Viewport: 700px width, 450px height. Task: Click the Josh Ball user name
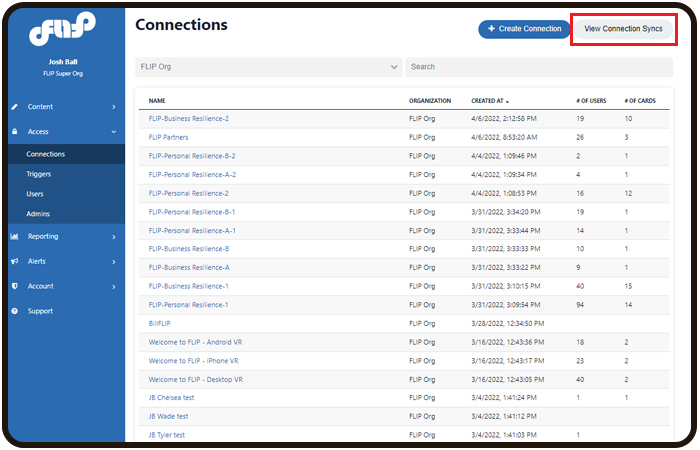(x=63, y=62)
